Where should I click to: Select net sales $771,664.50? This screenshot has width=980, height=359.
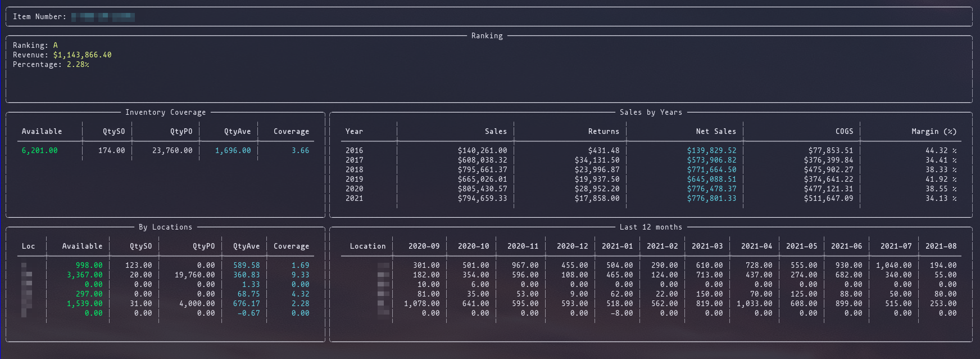tap(712, 170)
